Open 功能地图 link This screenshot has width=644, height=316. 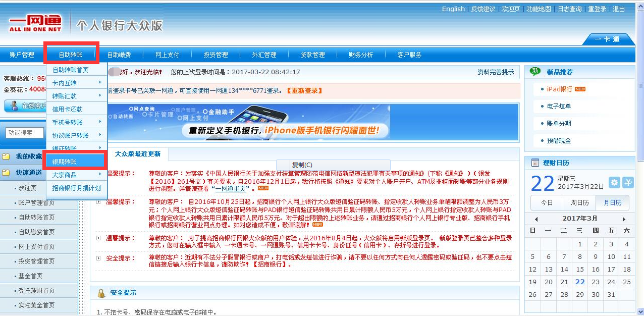click(539, 9)
